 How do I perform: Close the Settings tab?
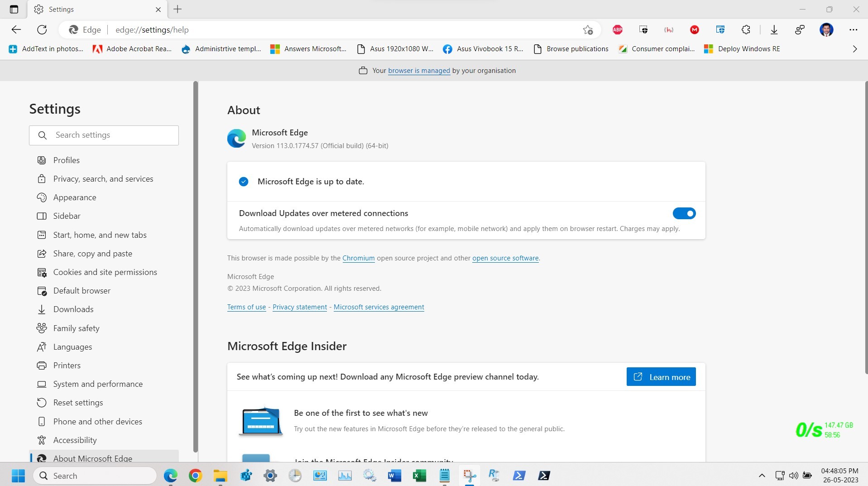[158, 9]
